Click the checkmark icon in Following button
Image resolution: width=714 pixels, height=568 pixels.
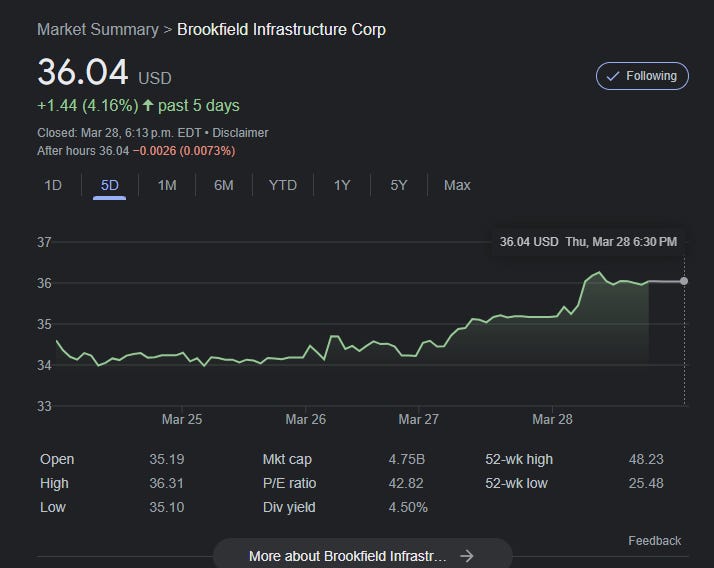(x=613, y=76)
